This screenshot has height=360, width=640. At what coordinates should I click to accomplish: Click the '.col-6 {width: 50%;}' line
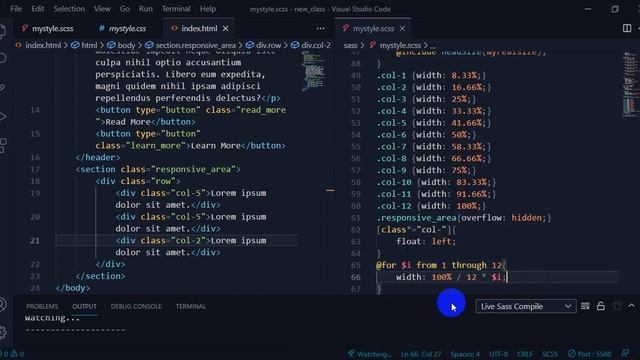(426, 135)
